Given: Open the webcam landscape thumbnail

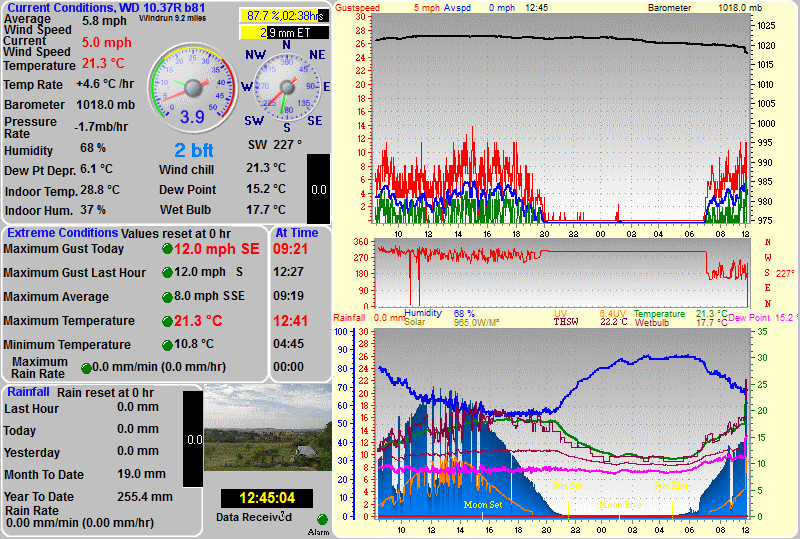Looking at the screenshot, I should 268,428.
